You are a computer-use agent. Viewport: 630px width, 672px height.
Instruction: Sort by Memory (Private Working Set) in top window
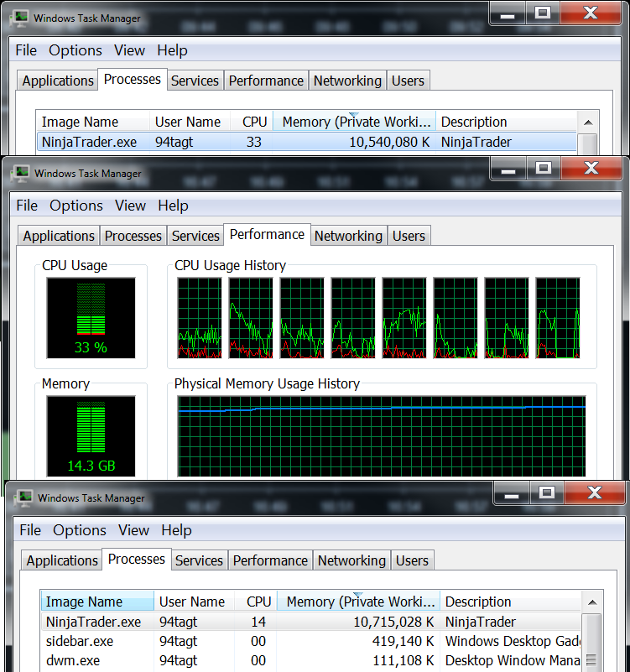(355, 122)
